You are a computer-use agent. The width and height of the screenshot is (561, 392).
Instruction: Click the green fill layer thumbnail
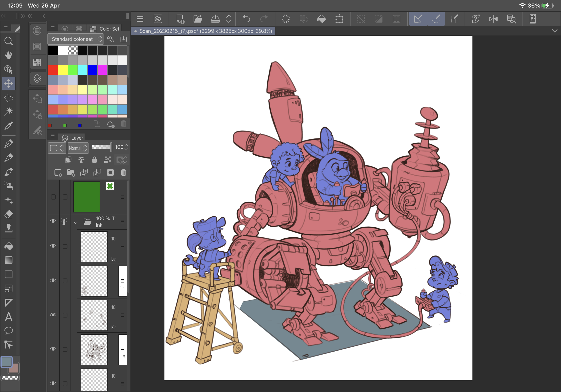(x=86, y=197)
